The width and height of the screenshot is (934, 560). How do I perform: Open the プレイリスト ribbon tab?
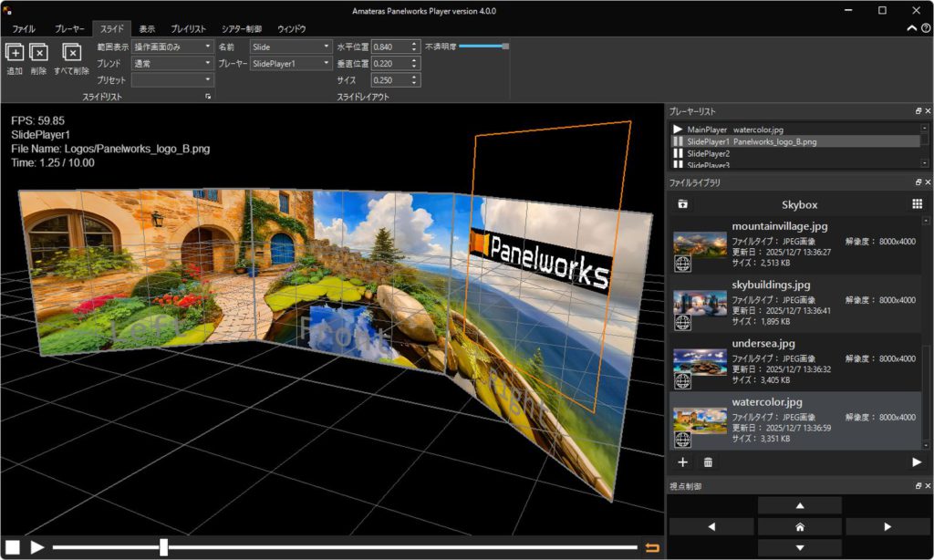188,29
